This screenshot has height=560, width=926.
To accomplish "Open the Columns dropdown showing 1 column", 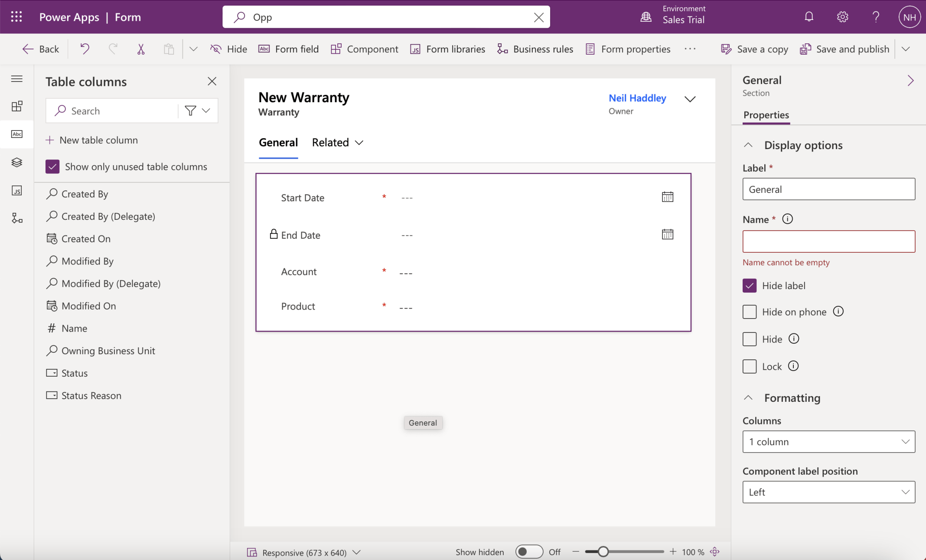I will coord(828,442).
